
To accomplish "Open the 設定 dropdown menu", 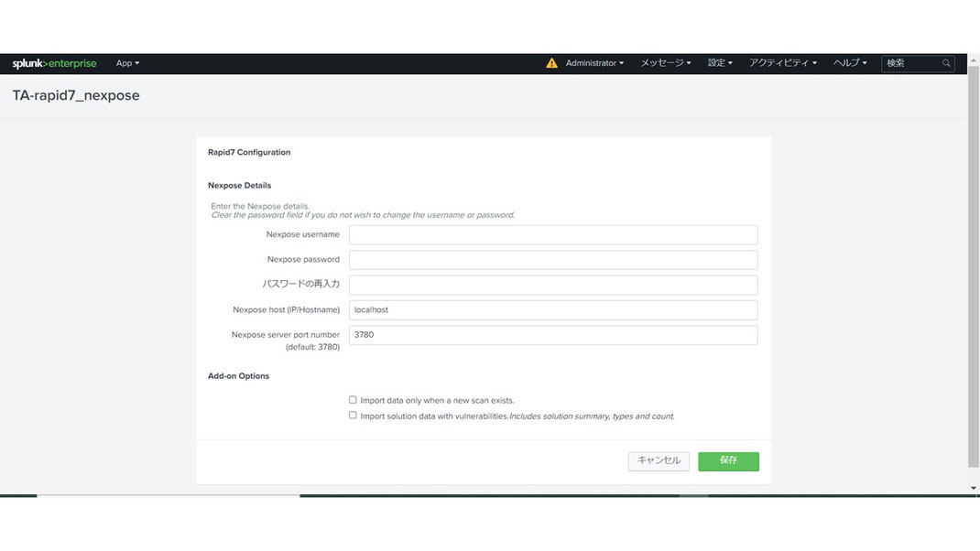I will coord(720,63).
